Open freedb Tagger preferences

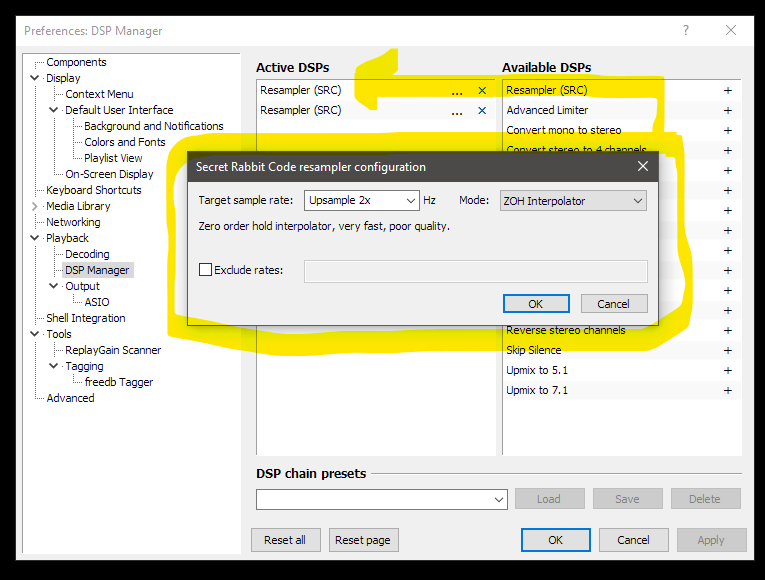point(119,382)
